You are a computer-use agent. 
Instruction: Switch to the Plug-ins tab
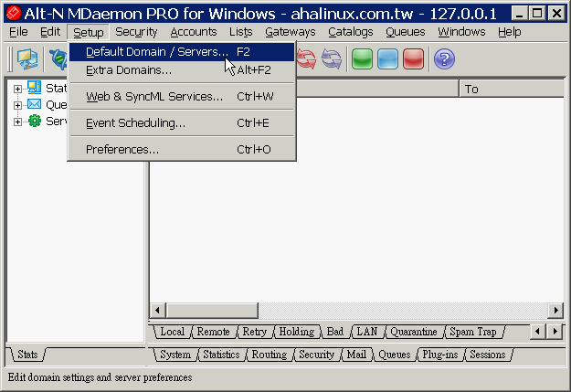pos(440,355)
